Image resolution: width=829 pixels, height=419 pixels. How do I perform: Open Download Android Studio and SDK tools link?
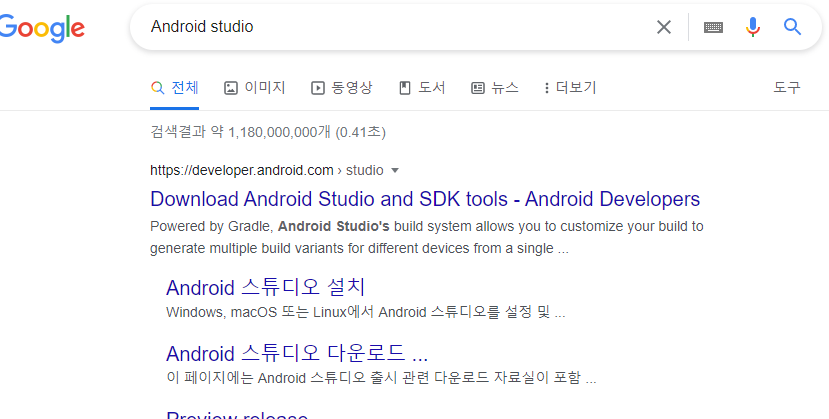(x=425, y=199)
